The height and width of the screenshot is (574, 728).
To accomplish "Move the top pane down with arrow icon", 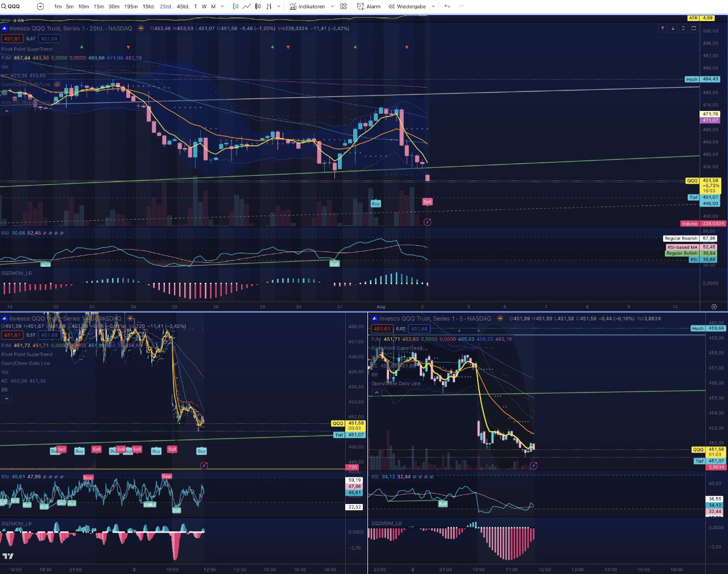I will [673, 28].
